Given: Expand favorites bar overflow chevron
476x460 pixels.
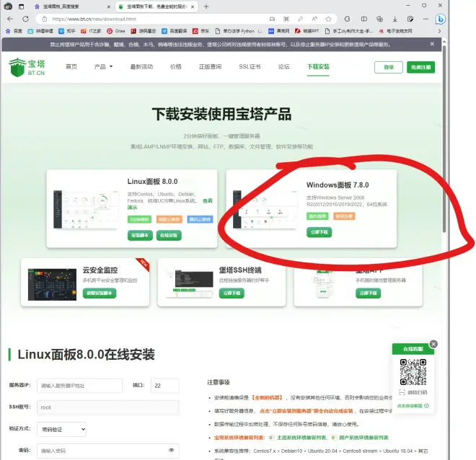Looking at the screenshot, I should click(439, 31).
